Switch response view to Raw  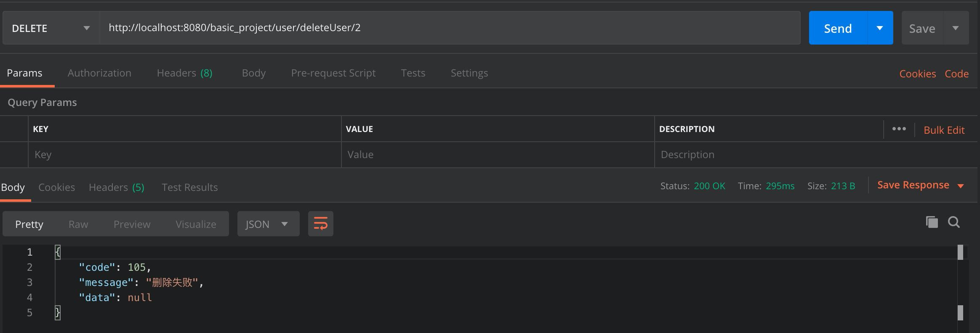point(78,224)
